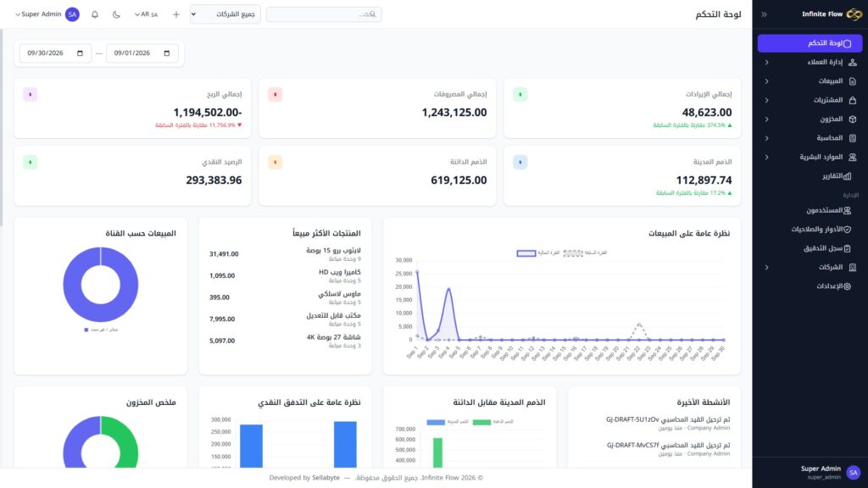This screenshot has width=868, height=488.
Task: Click the إجمالي الإيرادات card icon
Action: (520, 95)
